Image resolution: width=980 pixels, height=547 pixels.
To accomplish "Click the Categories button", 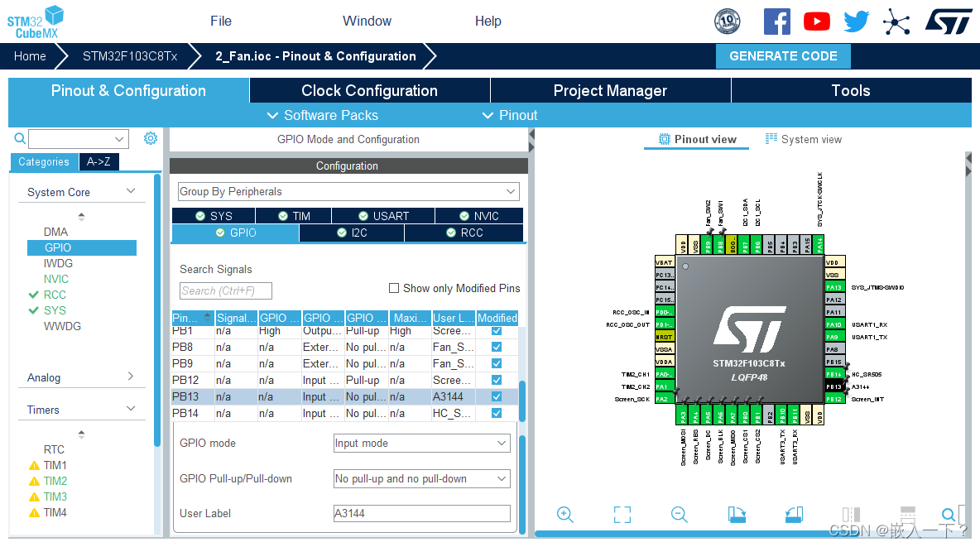I will (x=44, y=162).
